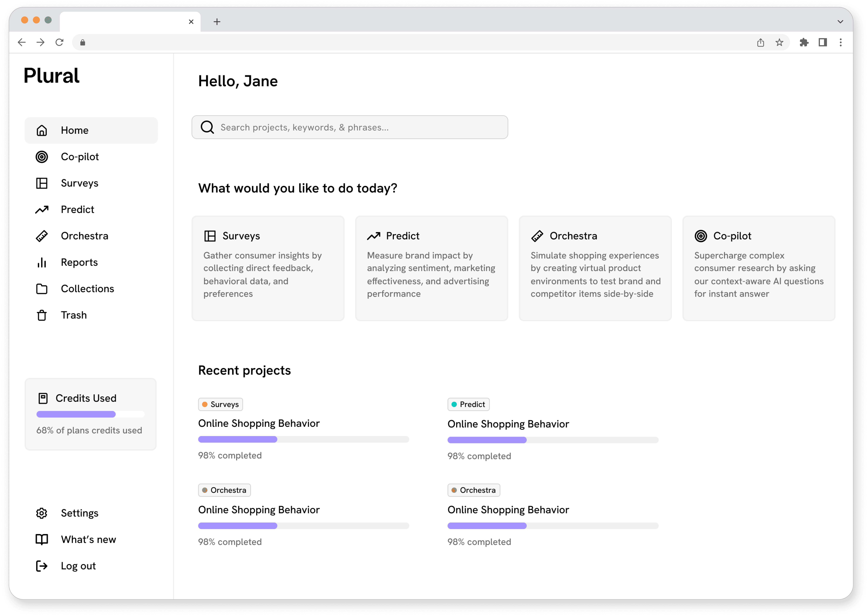
Task: Open Predict from the sidebar menu
Action: [x=91, y=209]
